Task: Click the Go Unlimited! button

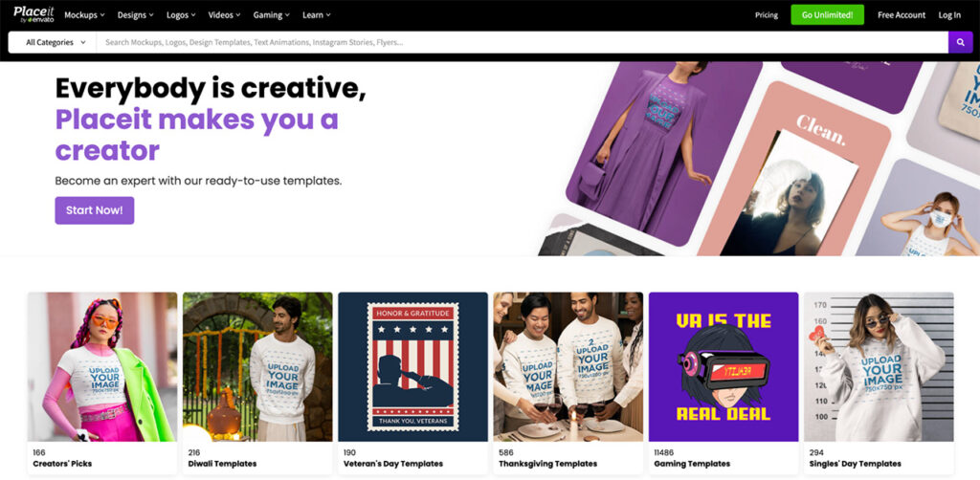Action: (x=827, y=15)
